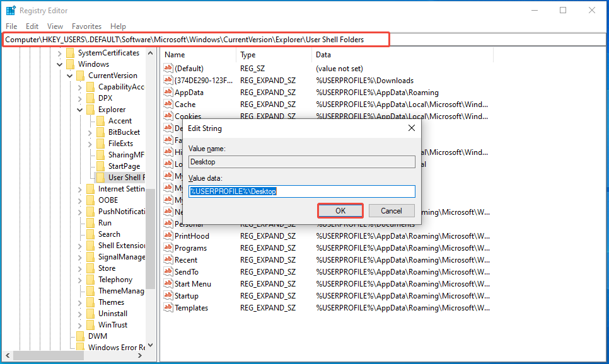Click the folder icon of BitBucket key
Screen dimensions: 609x364
click(101, 132)
